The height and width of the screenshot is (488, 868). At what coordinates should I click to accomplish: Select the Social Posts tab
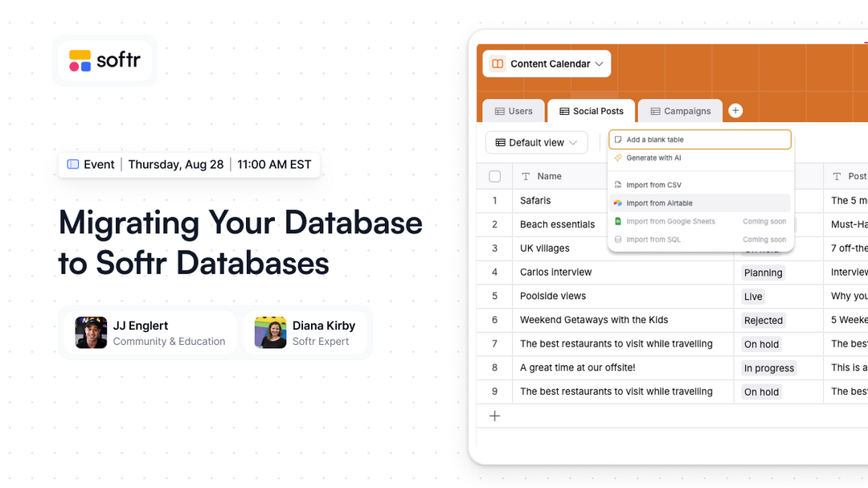pos(591,111)
